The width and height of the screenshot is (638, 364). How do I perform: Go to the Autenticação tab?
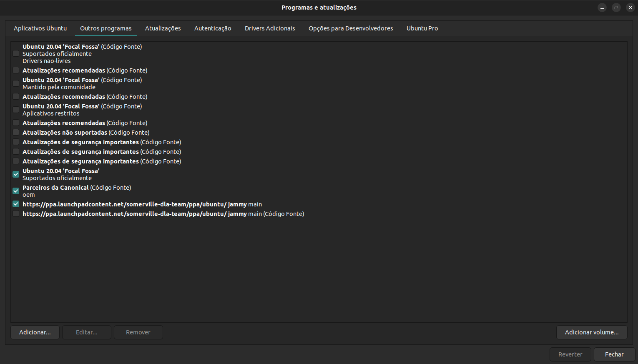[213, 28]
